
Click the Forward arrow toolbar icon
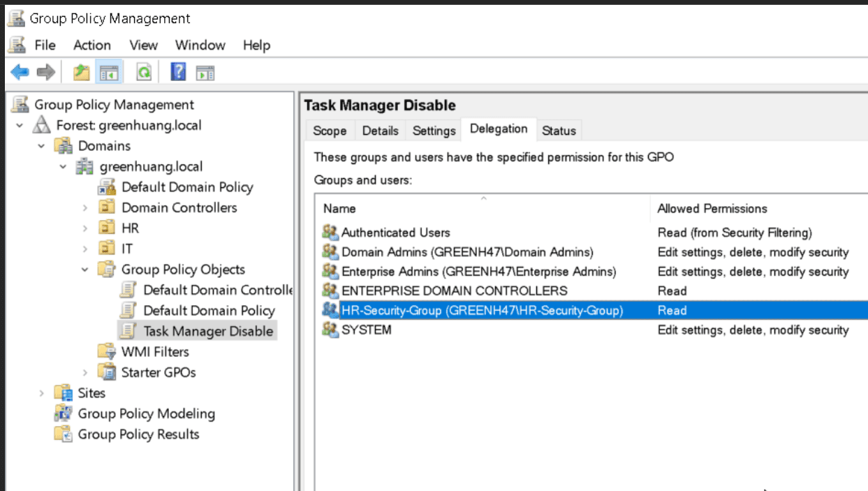pos(45,71)
